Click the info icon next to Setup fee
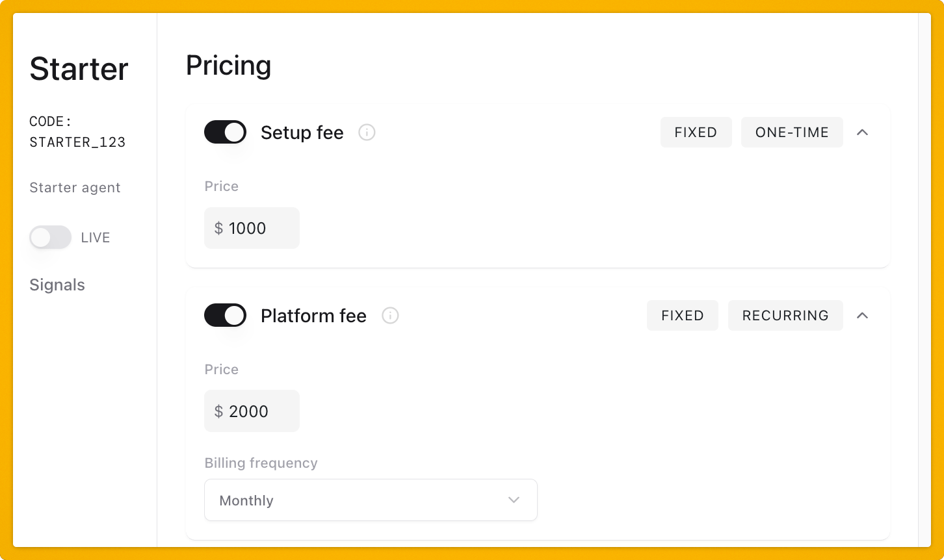This screenshot has height=560, width=944. tap(367, 133)
